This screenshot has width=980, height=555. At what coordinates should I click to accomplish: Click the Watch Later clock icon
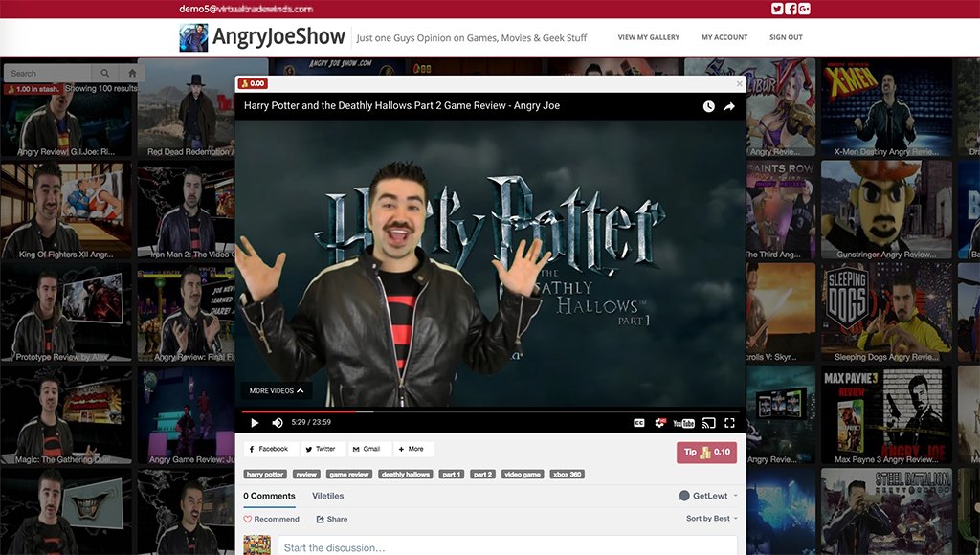(708, 106)
